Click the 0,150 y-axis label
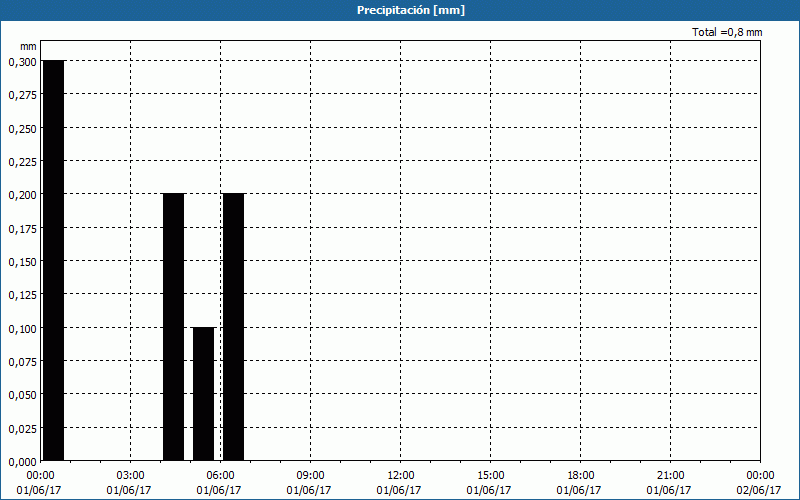The height and width of the screenshot is (500, 800). (x=22, y=262)
